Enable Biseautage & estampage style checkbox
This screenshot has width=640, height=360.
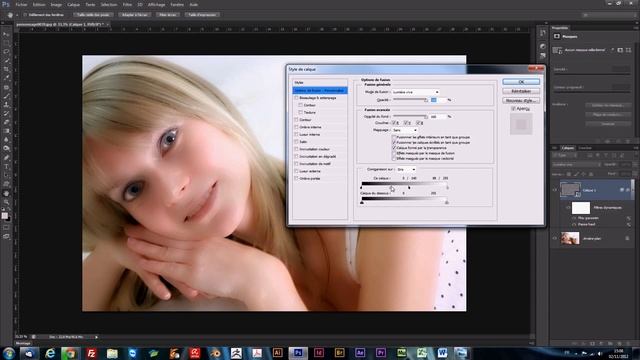coord(296,98)
